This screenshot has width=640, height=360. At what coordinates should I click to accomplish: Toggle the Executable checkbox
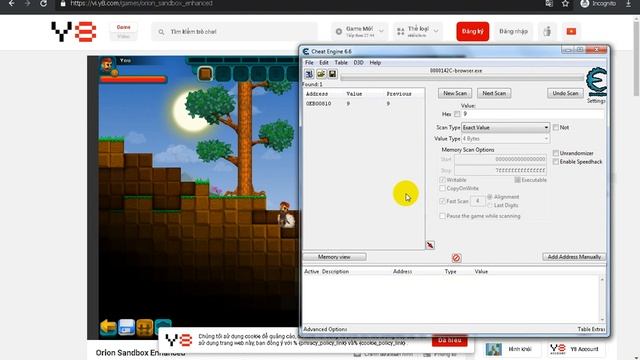click(x=517, y=180)
